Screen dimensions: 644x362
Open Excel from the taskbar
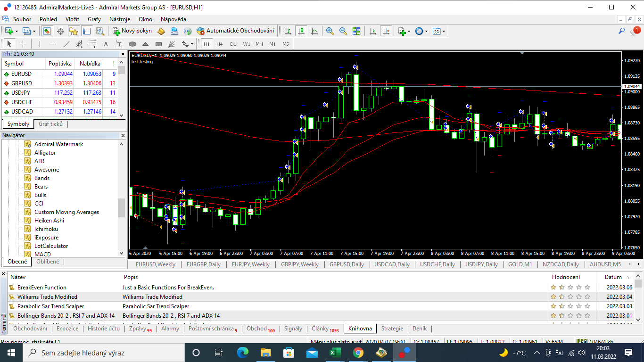[335, 353]
